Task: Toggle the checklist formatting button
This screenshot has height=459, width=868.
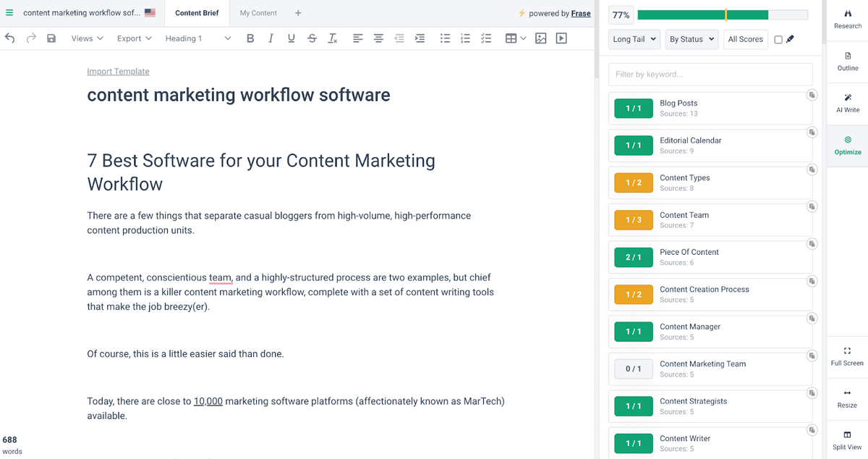Action: (487, 38)
